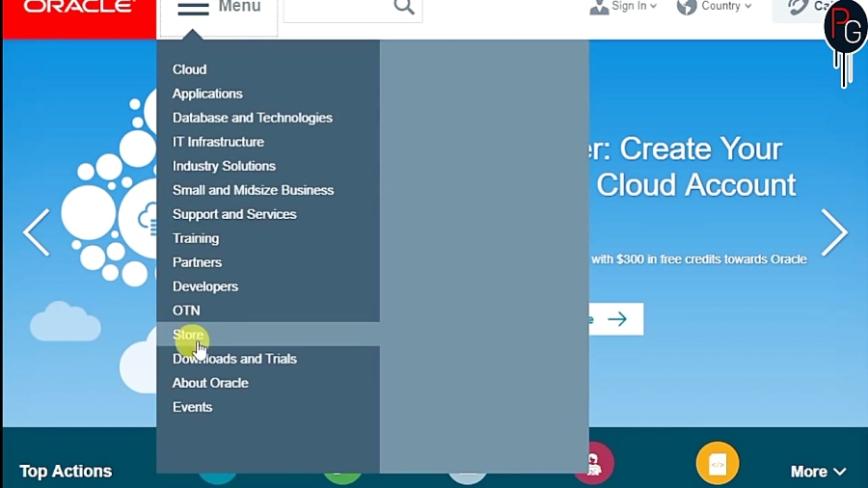Select Training from the menu
868x488 pixels.
[196, 238]
